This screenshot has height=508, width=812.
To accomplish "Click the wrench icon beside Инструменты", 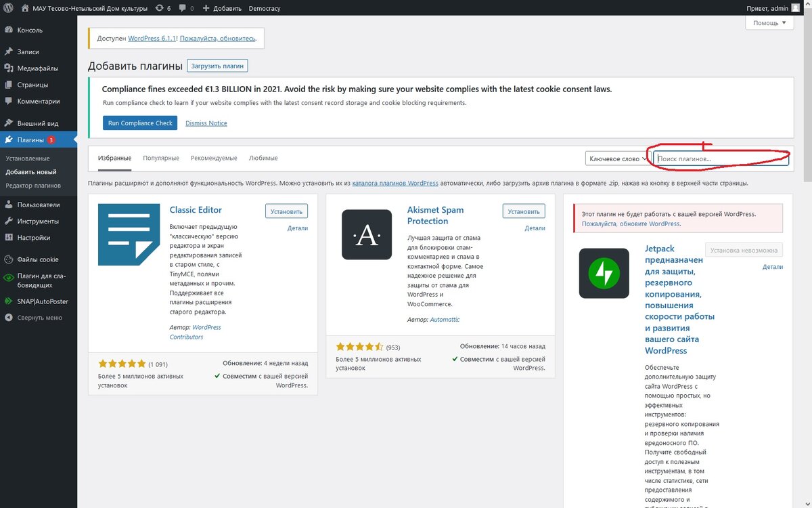I will [9, 221].
